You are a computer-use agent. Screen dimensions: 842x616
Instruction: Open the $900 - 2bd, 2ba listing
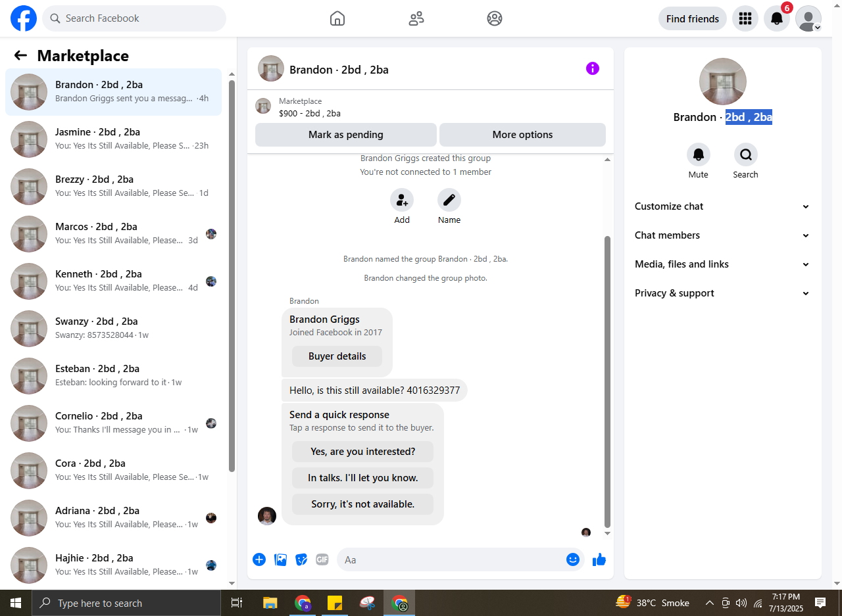310,113
